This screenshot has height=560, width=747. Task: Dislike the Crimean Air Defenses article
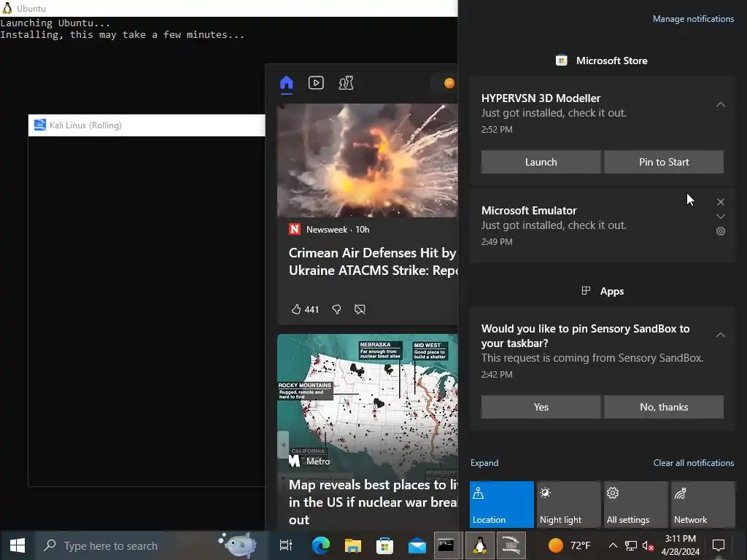click(336, 309)
